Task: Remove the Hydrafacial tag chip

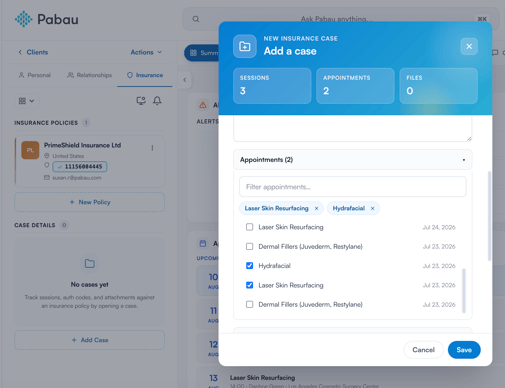Action: [372, 208]
